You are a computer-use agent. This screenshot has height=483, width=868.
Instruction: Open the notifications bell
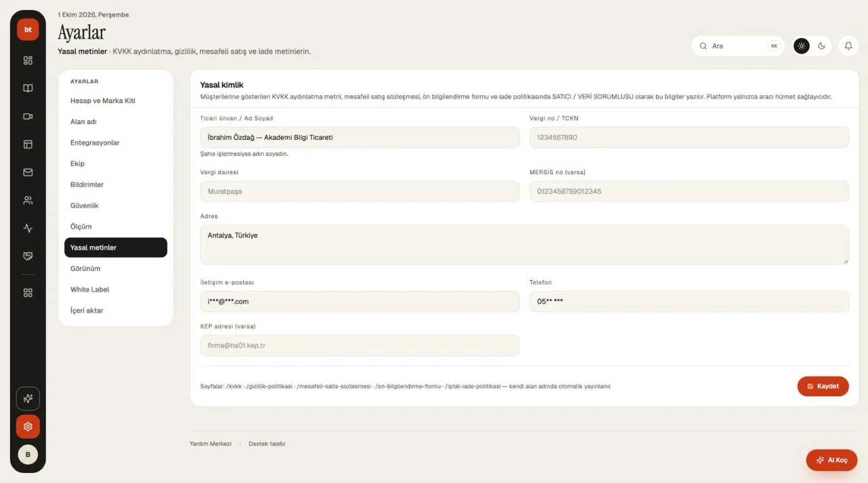(848, 46)
